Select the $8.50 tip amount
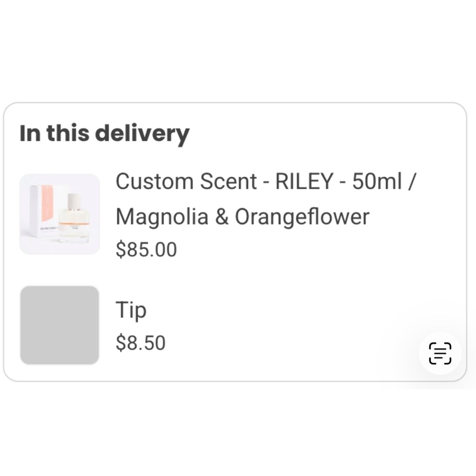Viewport: 476px width, 476px height. click(x=140, y=343)
